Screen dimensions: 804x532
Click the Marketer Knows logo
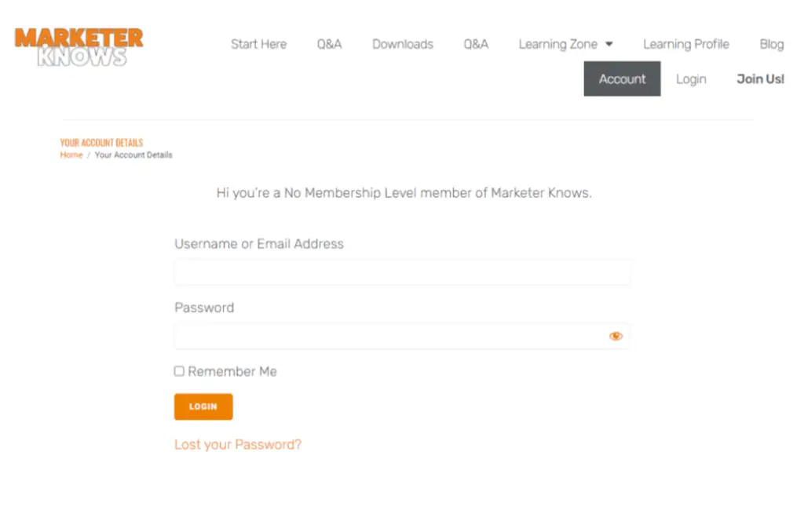click(79, 45)
